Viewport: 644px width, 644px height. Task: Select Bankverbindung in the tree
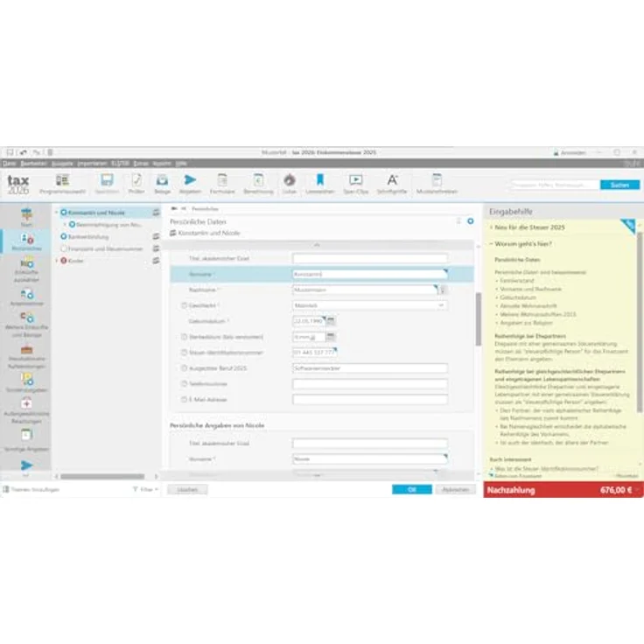(x=88, y=236)
